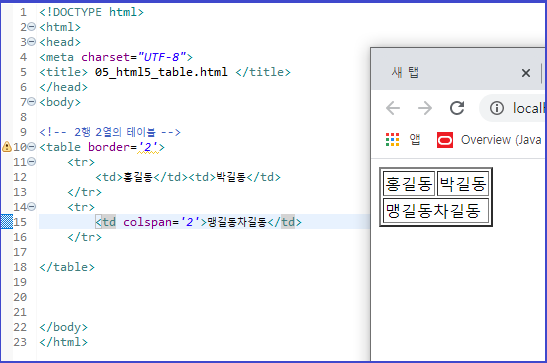The height and width of the screenshot is (363, 547).
Task: Collapse the body fold on line 7
Action: click(31, 101)
